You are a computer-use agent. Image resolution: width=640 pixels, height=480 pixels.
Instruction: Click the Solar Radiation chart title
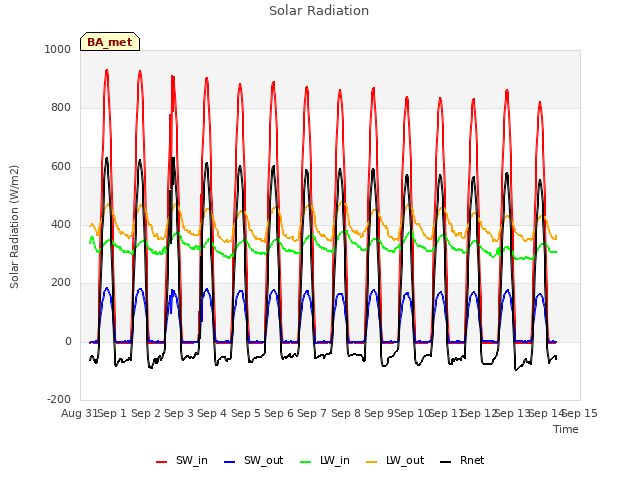click(319, 11)
